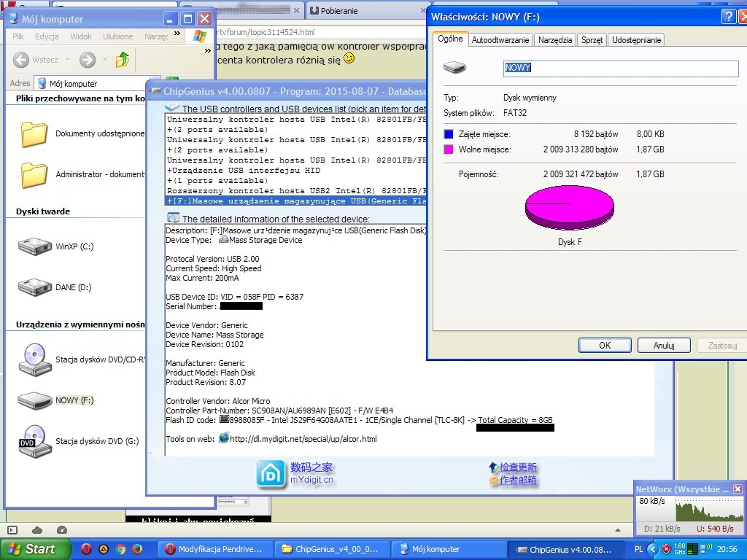
Task: Select Administrator - dokumenty folder icon
Action: (x=34, y=175)
